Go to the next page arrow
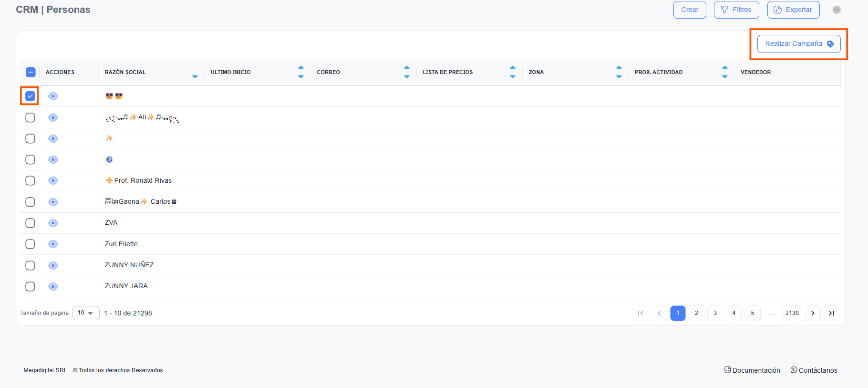This screenshot has height=388, width=868. click(x=813, y=313)
